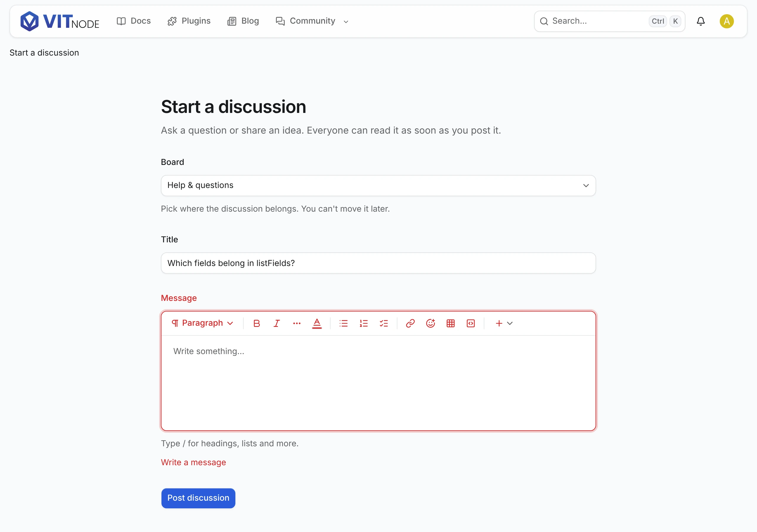Insert a code block
Image resolution: width=757 pixels, height=532 pixels.
[x=471, y=323]
